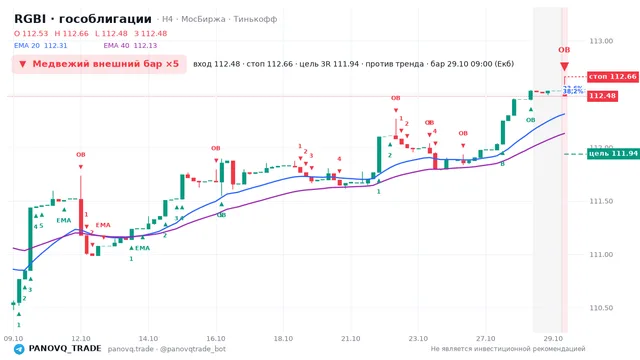The image size is (640, 360).
Task: Click the PANOVQ_TRADE brand name
Action: 65,349
